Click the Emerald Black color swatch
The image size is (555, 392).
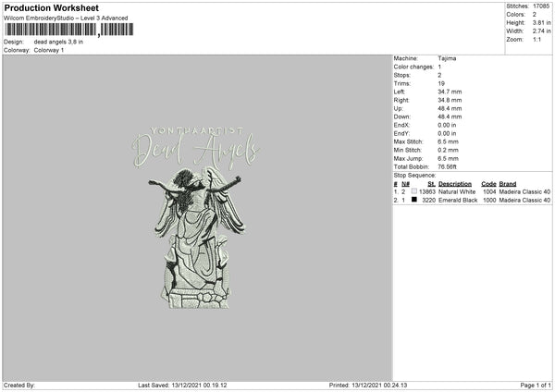pyautogui.click(x=414, y=200)
